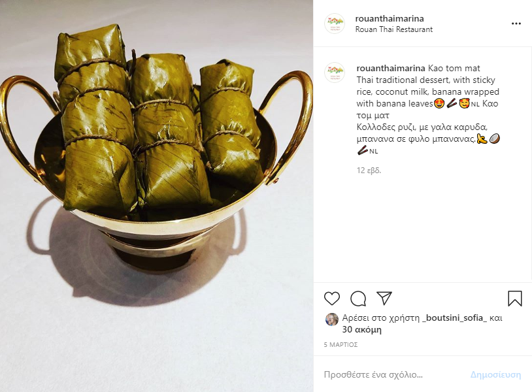Click the banana leaf dessert photo
The image size is (532, 392).
pyautogui.click(x=156, y=196)
